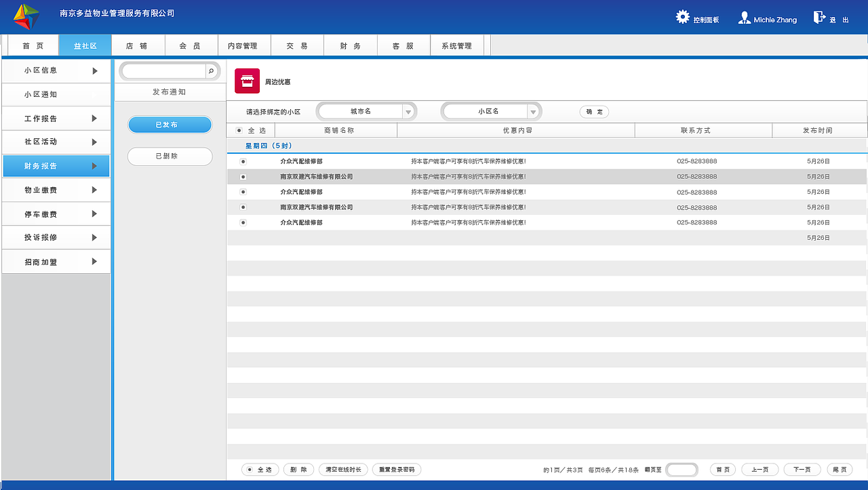This screenshot has height=490, width=868.
Task: Expand the 物业缴费 sidebar arrow
Action: pyautogui.click(x=95, y=190)
